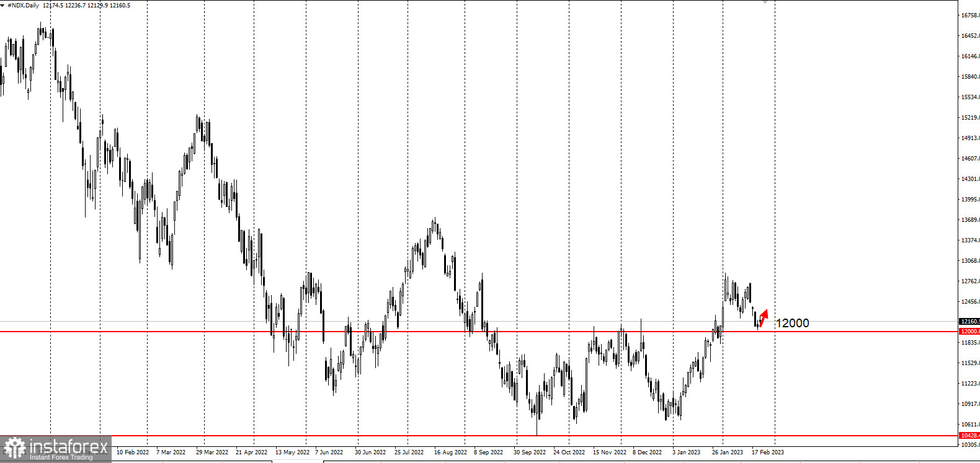Click the 13 May 2022 date label
The height and width of the screenshot is (463, 980).
292,452
